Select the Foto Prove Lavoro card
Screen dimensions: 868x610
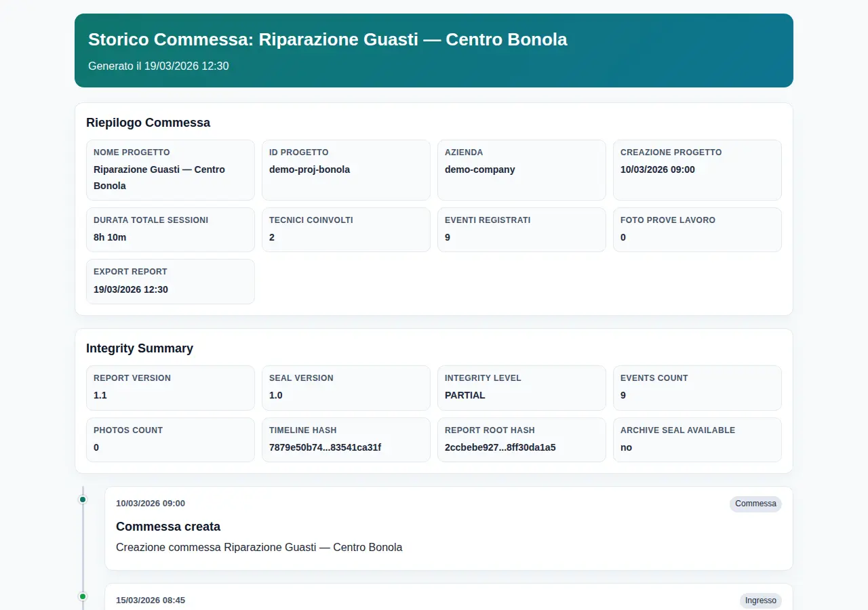tap(696, 229)
